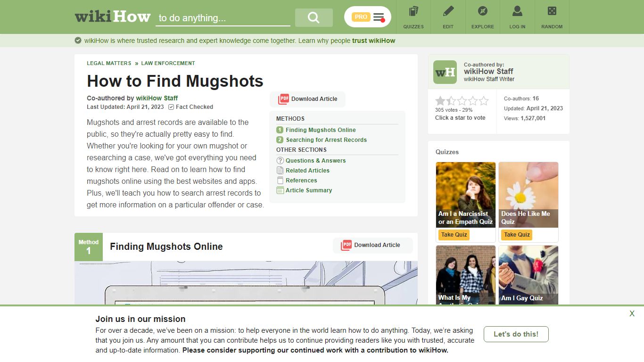The image size is (644, 362).
Task: Go to Law Enforcement breadcrumb
Action: pyautogui.click(x=168, y=63)
